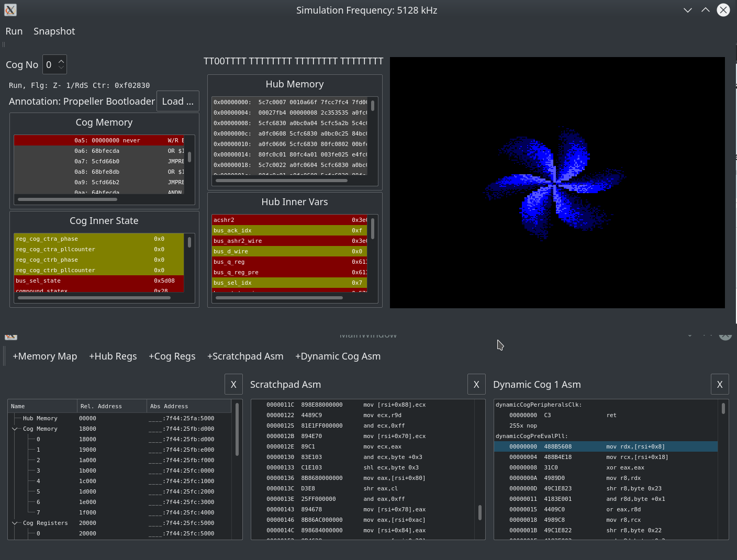Click the X11 app icon in title bar
The height and width of the screenshot is (560, 737).
(x=10, y=10)
